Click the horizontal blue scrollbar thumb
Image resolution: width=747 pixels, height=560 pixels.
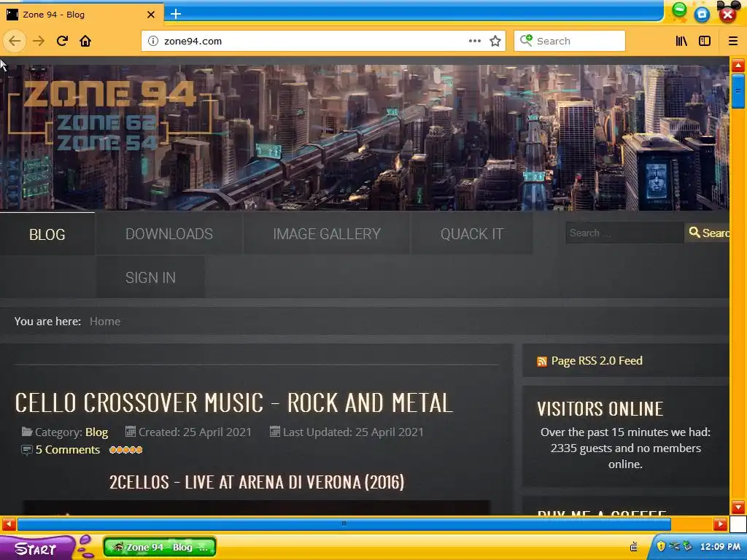point(344,524)
